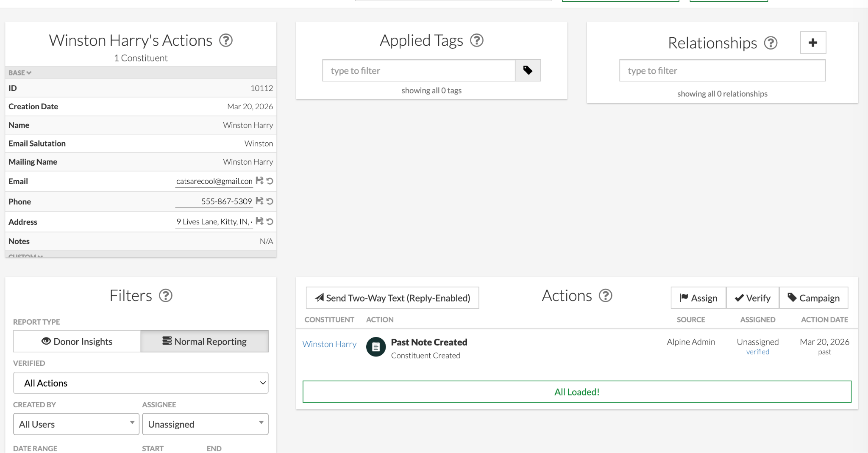The image size is (868, 453).
Task: Click the 1 Constituent subtitle
Action: click(141, 58)
